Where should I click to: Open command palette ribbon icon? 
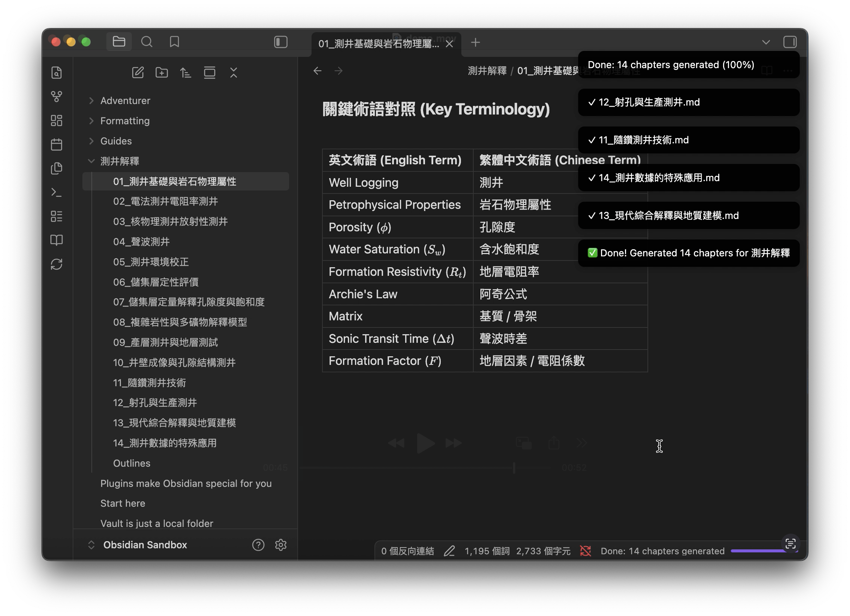tap(57, 192)
